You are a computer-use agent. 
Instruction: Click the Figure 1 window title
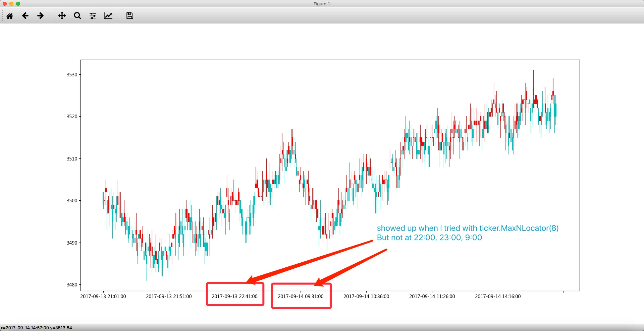point(322,4)
